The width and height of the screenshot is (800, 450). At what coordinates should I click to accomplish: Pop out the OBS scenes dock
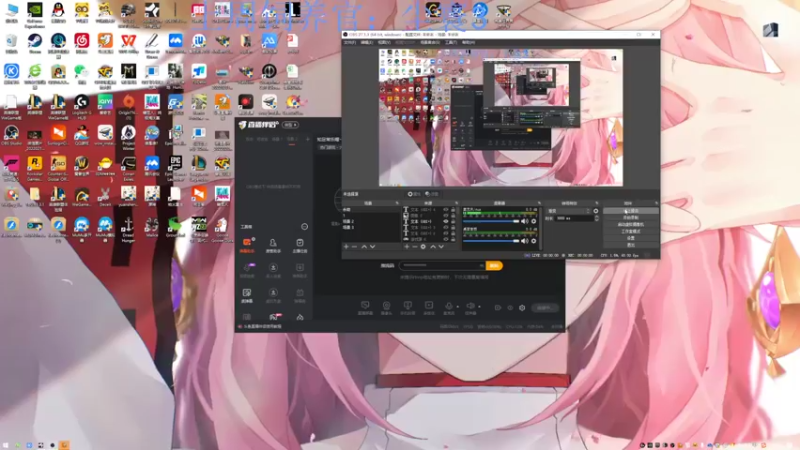pyautogui.click(x=397, y=203)
